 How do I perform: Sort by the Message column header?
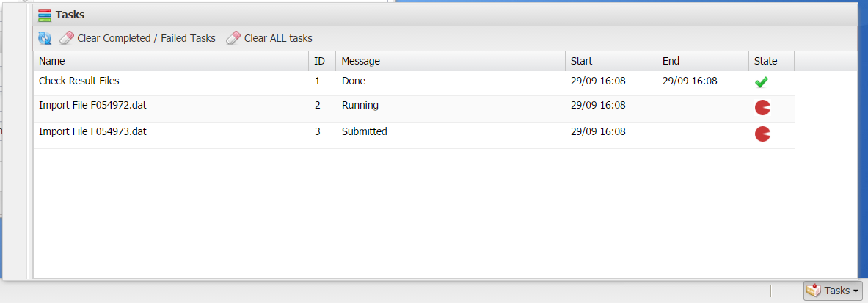tap(360, 61)
